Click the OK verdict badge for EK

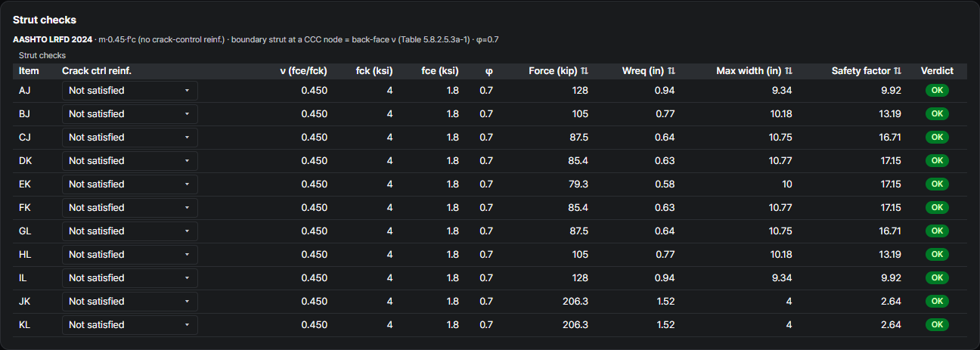(937, 184)
